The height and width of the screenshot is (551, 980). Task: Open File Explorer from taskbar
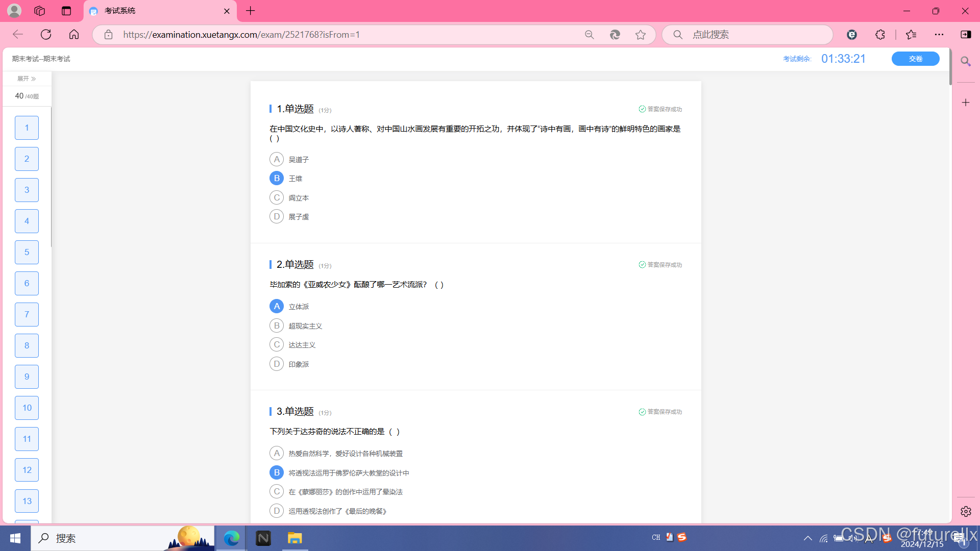295,538
